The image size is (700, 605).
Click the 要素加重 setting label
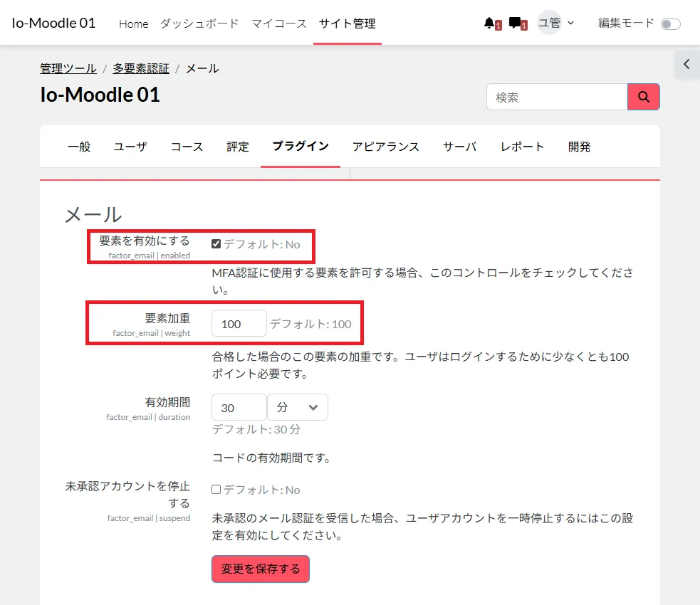168,318
